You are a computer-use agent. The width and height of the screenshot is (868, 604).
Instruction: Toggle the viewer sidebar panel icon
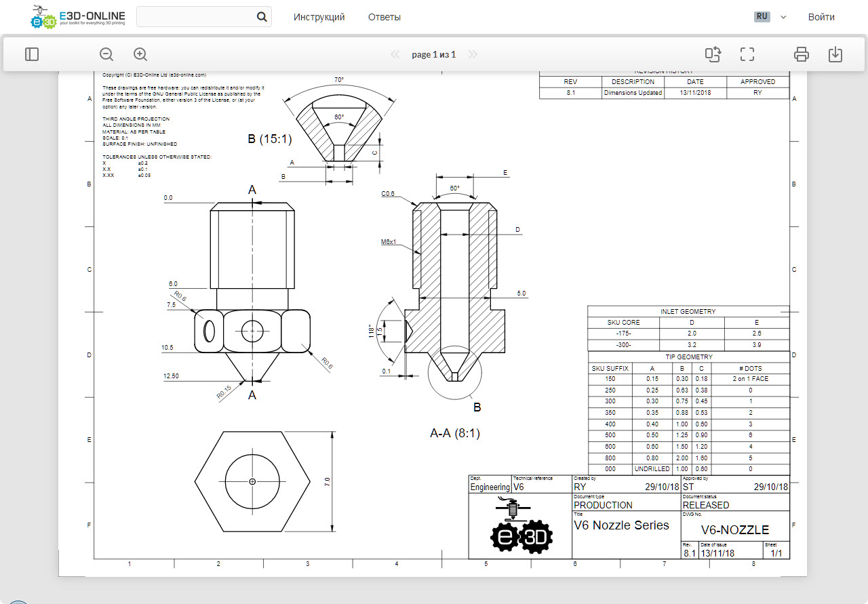[32, 54]
